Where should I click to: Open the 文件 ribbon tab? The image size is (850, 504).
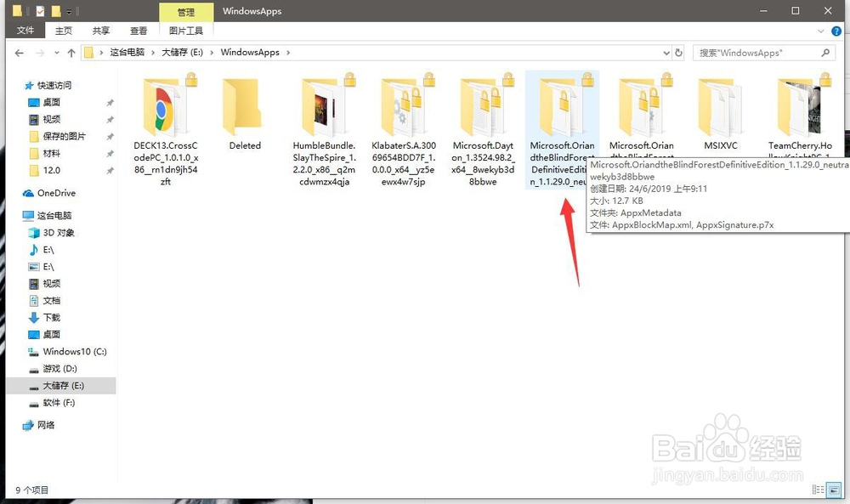point(25,31)
